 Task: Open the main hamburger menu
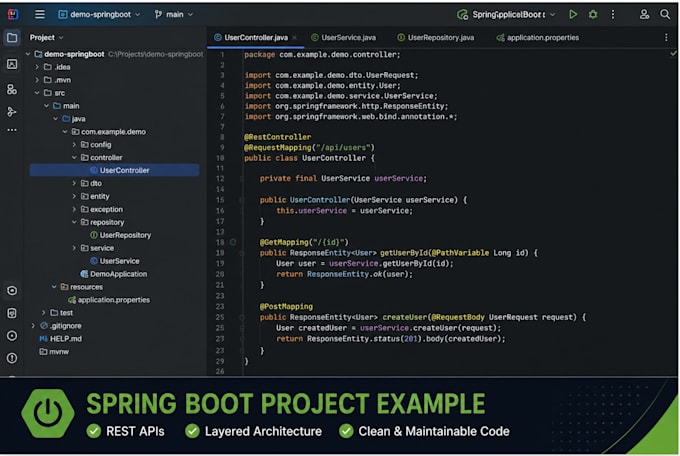pos(40,14)
